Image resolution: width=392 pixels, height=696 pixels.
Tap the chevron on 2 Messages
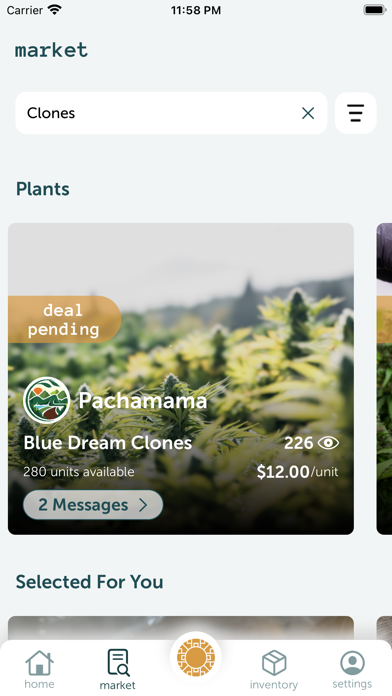pyautogui.click(x=143, y=505)
